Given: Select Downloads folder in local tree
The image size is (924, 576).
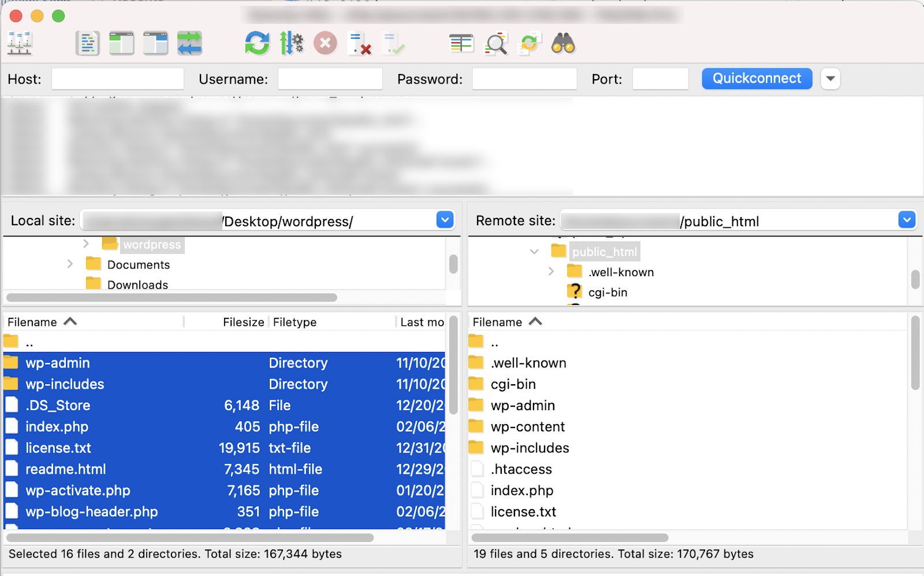Looking at the screenshot, I should (138, 284).
